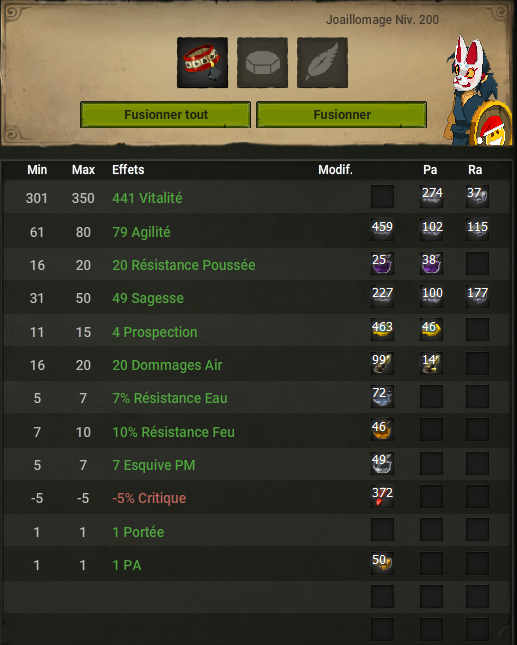Image resolution: width=517 pixels, height=645 pixels.
Task: Pick the 25 Résistance Poussée rune
Action: pyautogui.click(x=383, y=263)
